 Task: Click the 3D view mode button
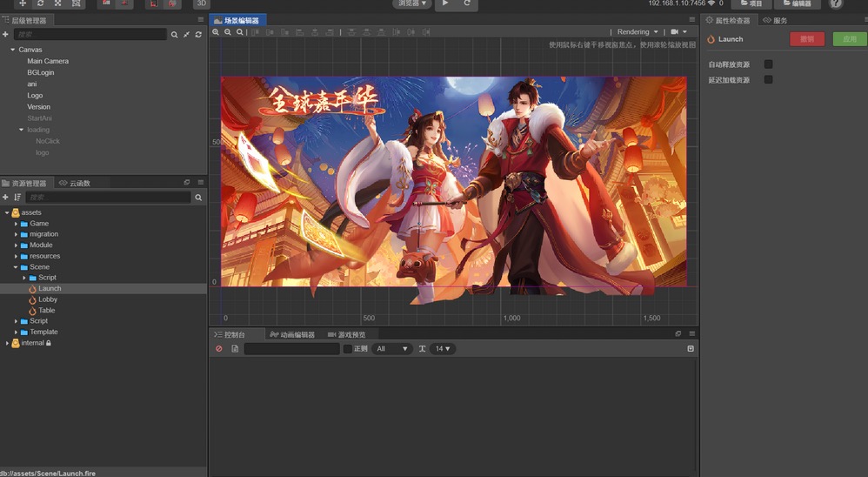click(x=201, y=3)
